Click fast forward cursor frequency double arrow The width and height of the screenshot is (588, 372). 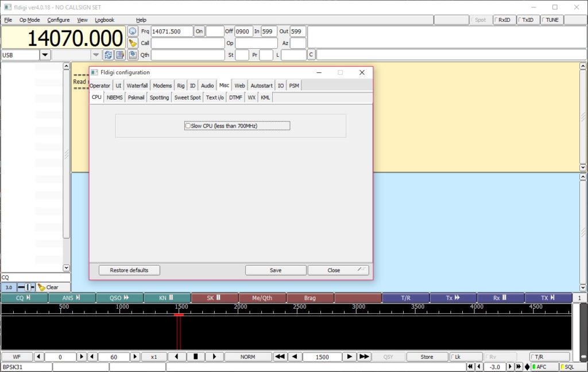point(364,356)
